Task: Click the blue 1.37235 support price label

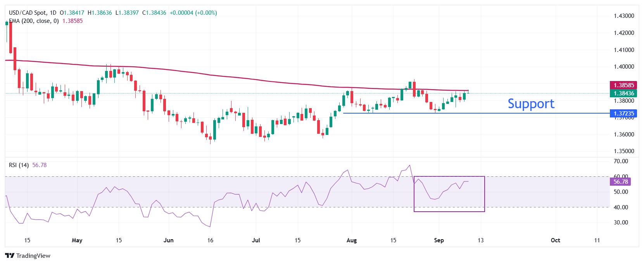Action: point(624,113)
